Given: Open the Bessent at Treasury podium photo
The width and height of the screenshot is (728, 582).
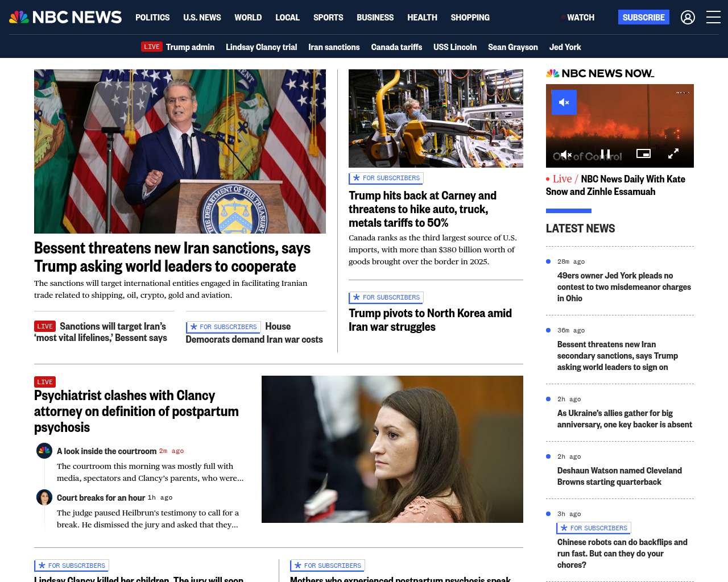Looking at the screenshot, I should [x=180, y=151].
